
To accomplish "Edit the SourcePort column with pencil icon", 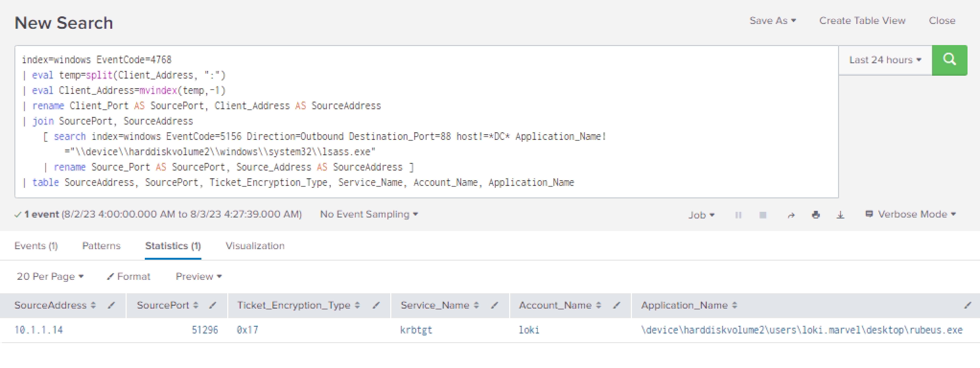I will point(213,305).
